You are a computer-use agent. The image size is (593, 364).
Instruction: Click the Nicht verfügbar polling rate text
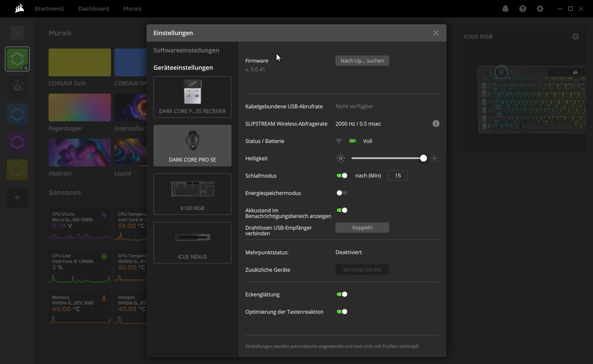coord(354,106)
